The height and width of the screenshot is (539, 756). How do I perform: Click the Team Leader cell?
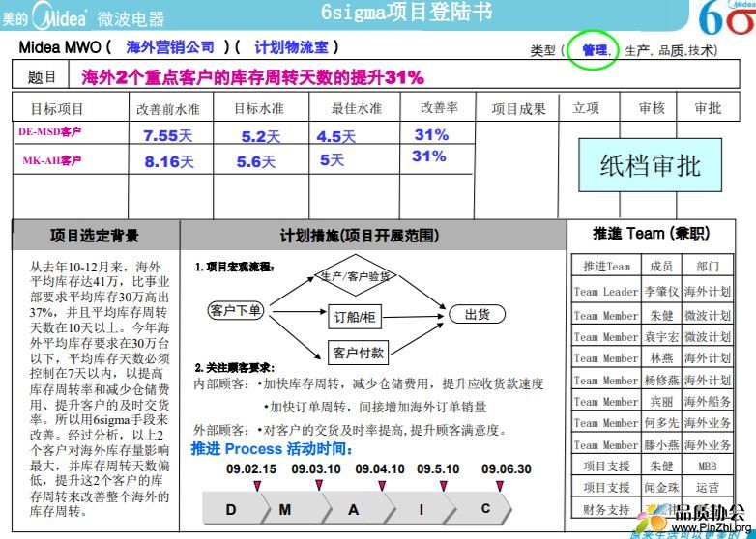point(606,292)
